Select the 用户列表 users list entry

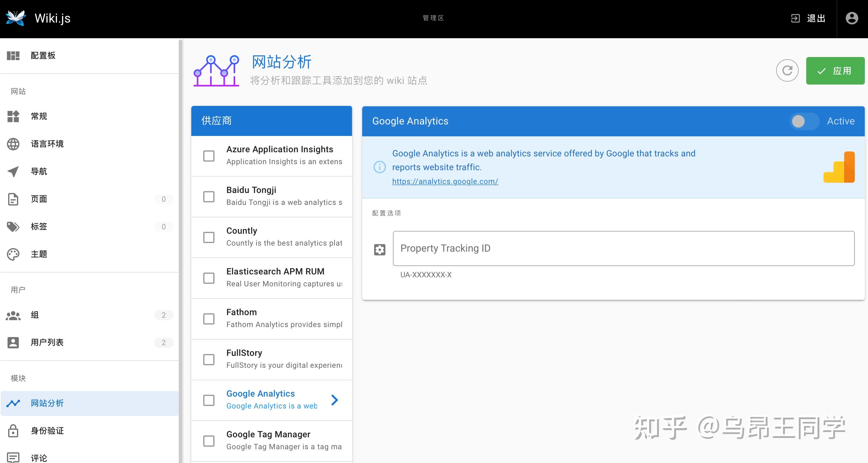click(47, 342)
